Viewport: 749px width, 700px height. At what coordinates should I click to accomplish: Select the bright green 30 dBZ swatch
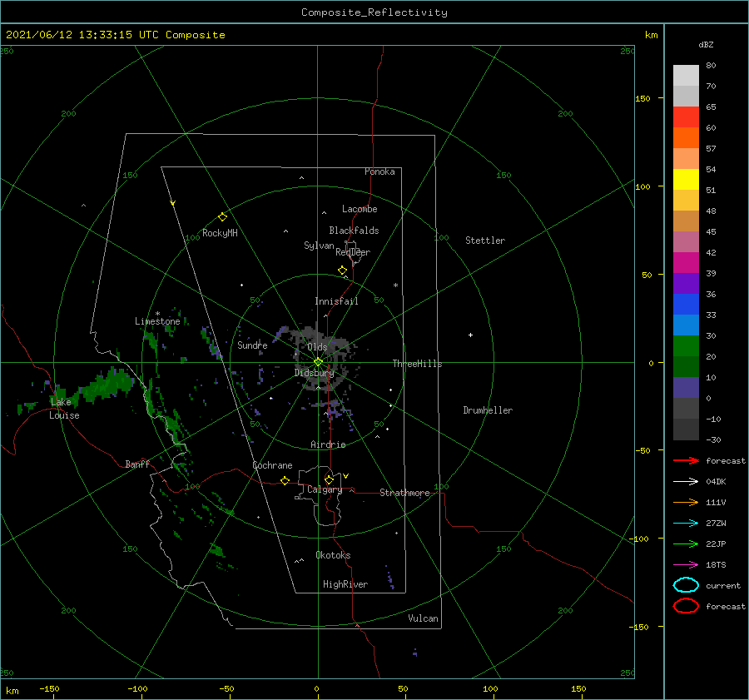(686, 345)
